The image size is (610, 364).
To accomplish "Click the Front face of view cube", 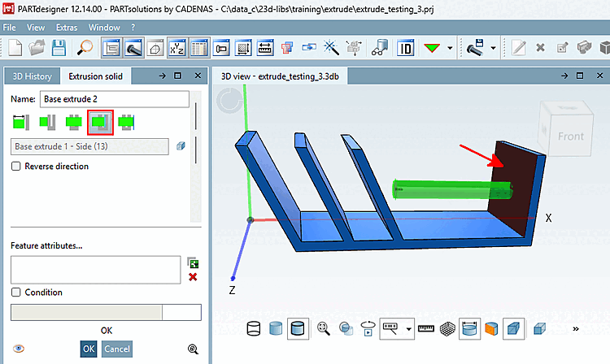I will tap(571, 136).
